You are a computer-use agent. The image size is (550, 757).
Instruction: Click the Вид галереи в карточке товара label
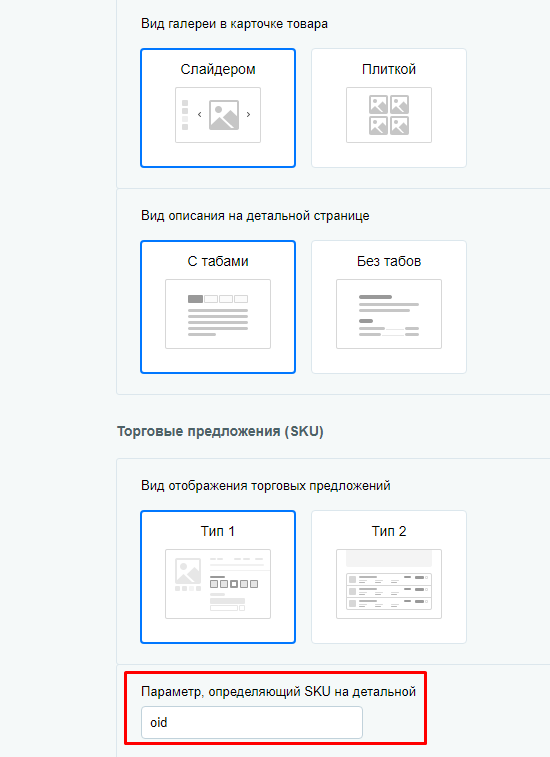pyautogui.click(x=234, y=24)
